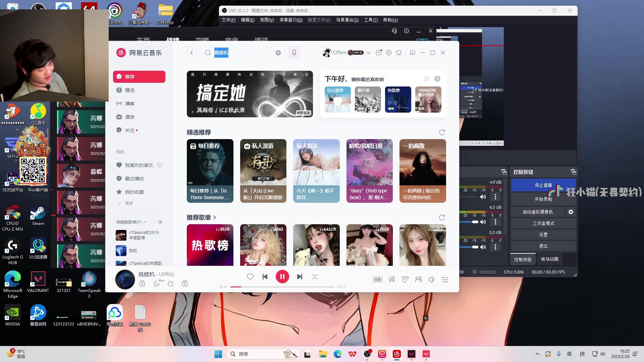The width and height of the screenshot is (644, 362).
Task: Open listen-together people icon
Action: click(x=419, y=280)
